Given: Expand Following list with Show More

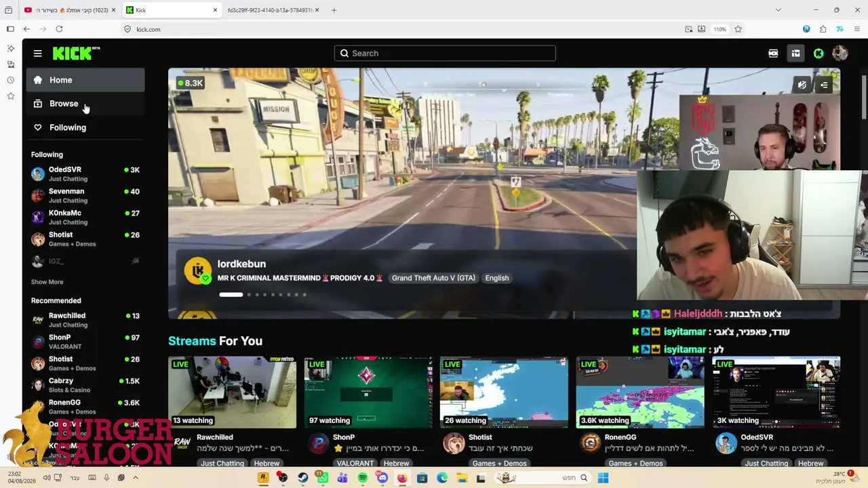Looking at the screenshot, I should [47, 282].
